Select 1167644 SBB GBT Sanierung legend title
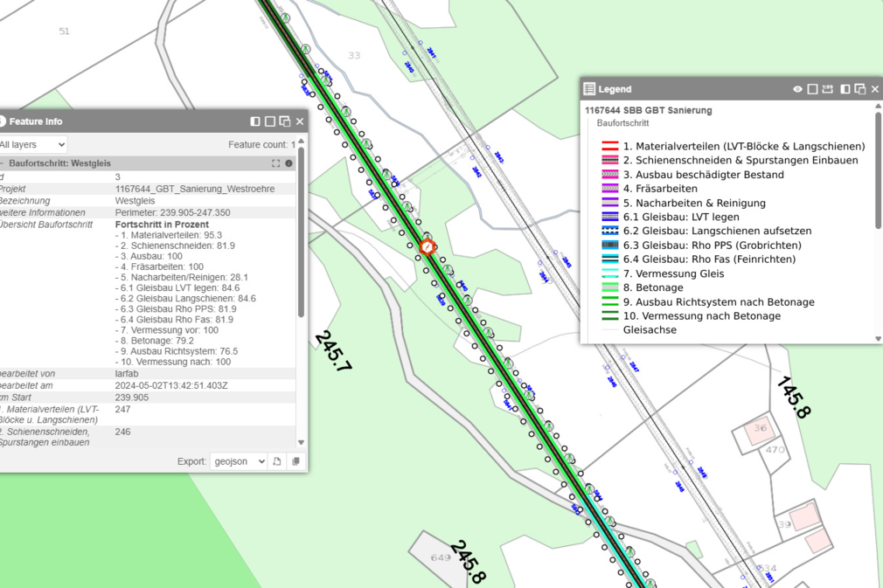The height and width of the screenshot is (588, 883). pyautogui.click(x=648, y=111)
